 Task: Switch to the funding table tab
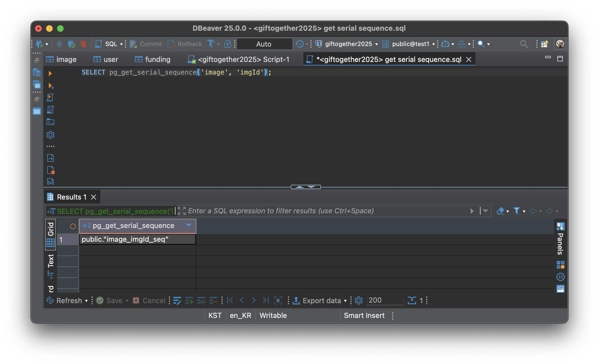click(x=153, y=59)
